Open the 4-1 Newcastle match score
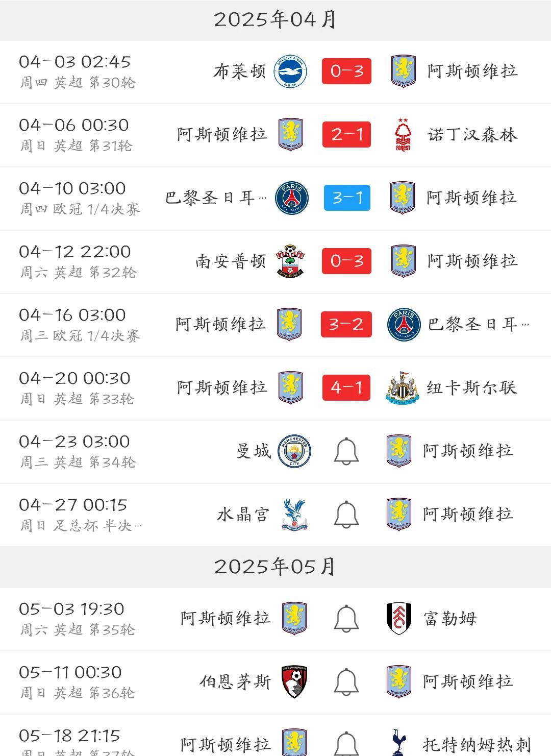The height and width of the screenshot is (756, 551). pyautogui.click(x=346, y=388)
